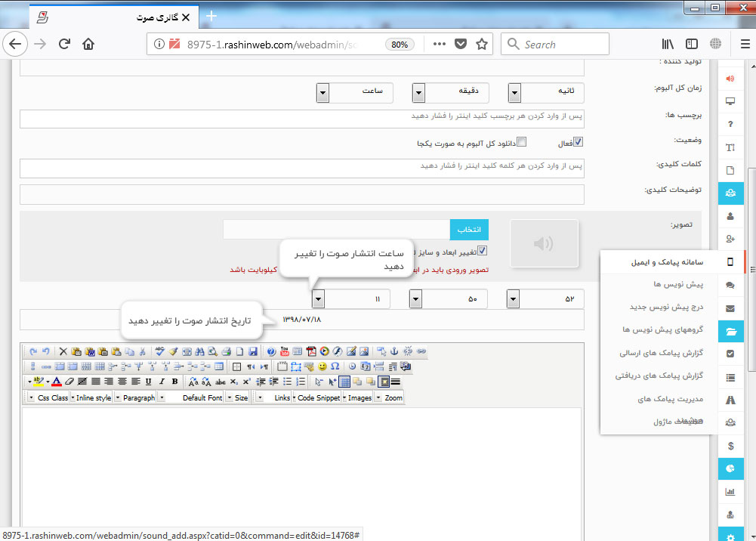Click the publish date field showing ۱۳۹۸/۰۷/۱۸
Screen dimensions: 756x541
(x=302, y=320)
